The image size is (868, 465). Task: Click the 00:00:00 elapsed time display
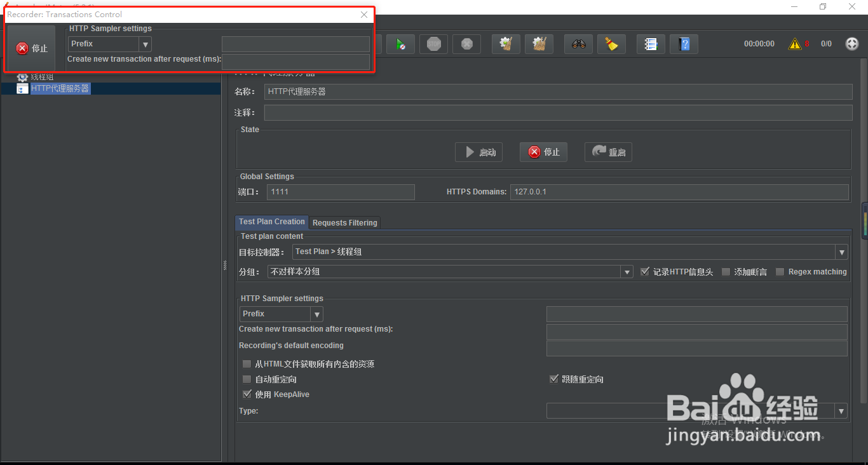point(759,44)
